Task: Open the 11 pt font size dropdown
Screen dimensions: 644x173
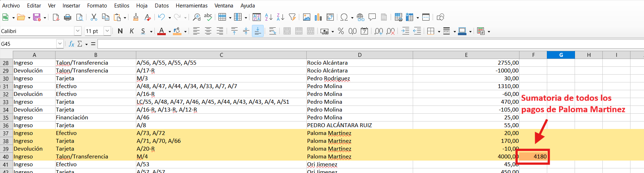Action: (107, 31)
